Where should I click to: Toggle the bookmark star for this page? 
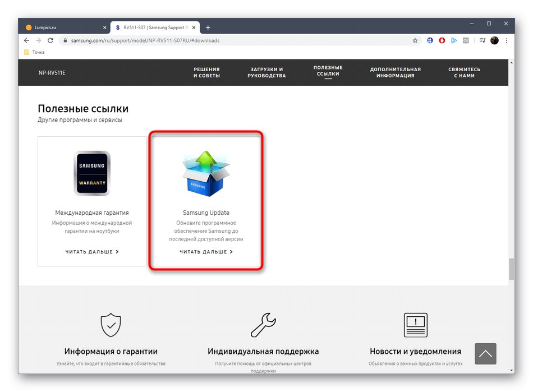coord(415,40)
